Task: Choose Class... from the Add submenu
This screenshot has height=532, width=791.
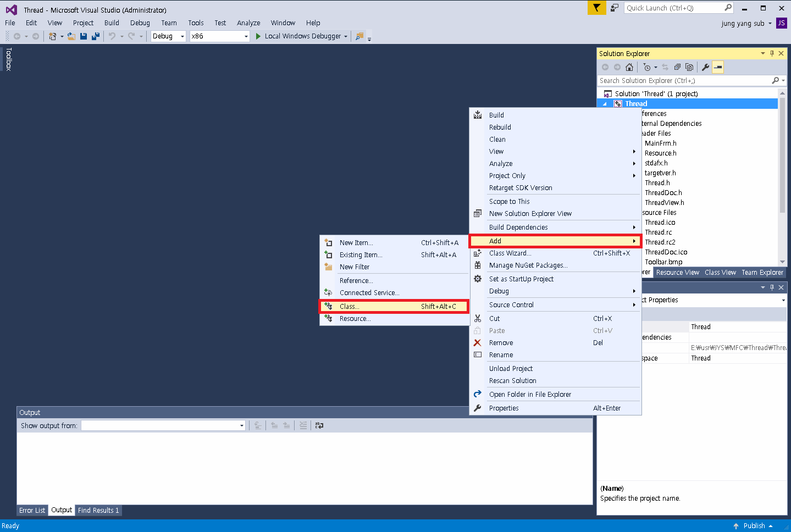Action: pos(394,307)
